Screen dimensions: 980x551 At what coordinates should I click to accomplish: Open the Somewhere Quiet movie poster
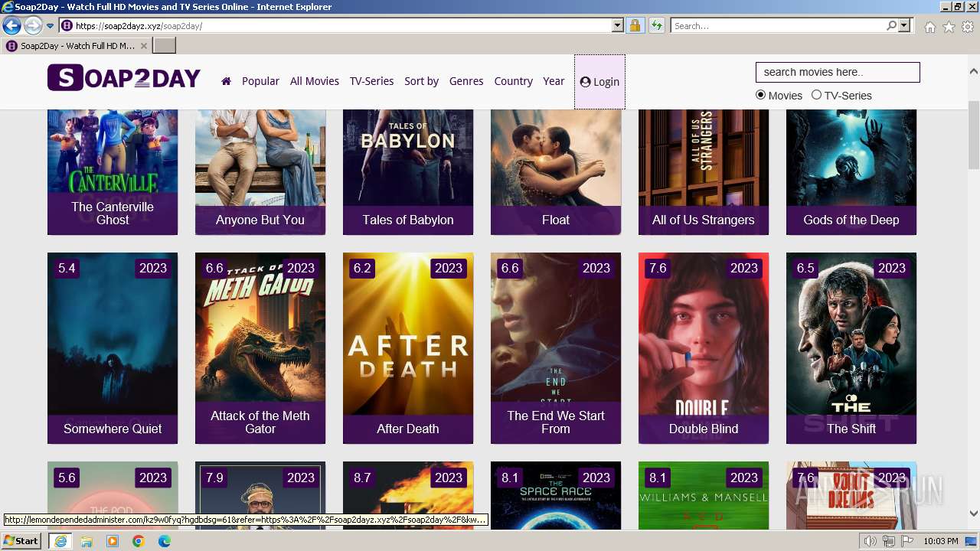113,348
